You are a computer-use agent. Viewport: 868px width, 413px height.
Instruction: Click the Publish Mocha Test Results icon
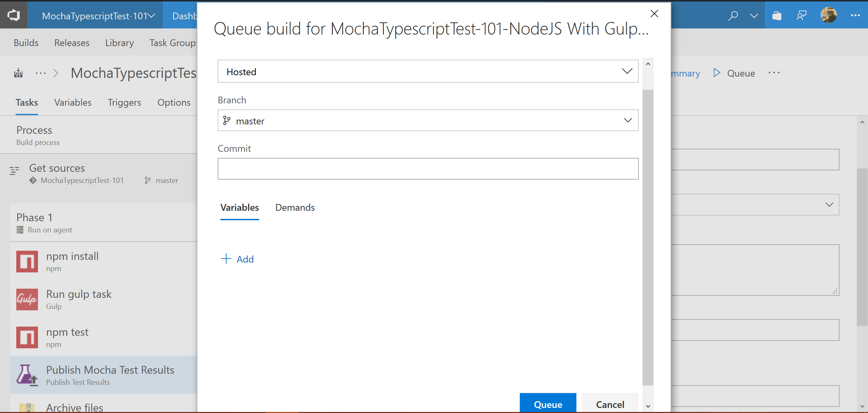[26, 375]
